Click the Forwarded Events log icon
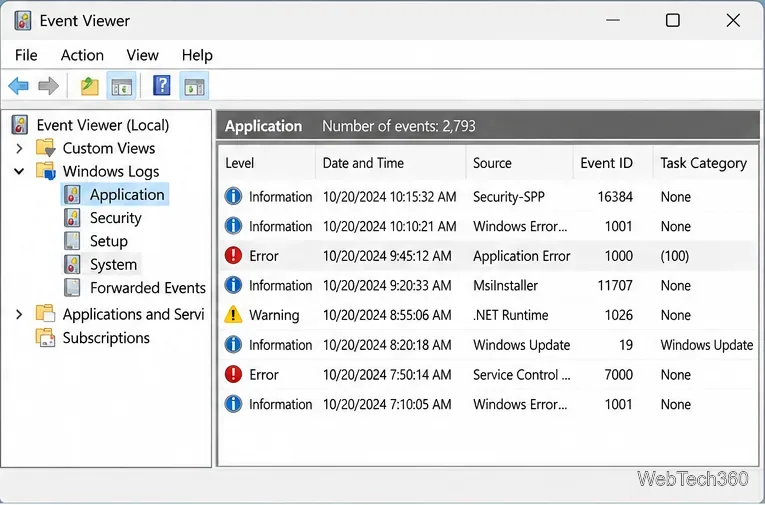This screenshot has height=505, width=765. click(x=72, y=288)
